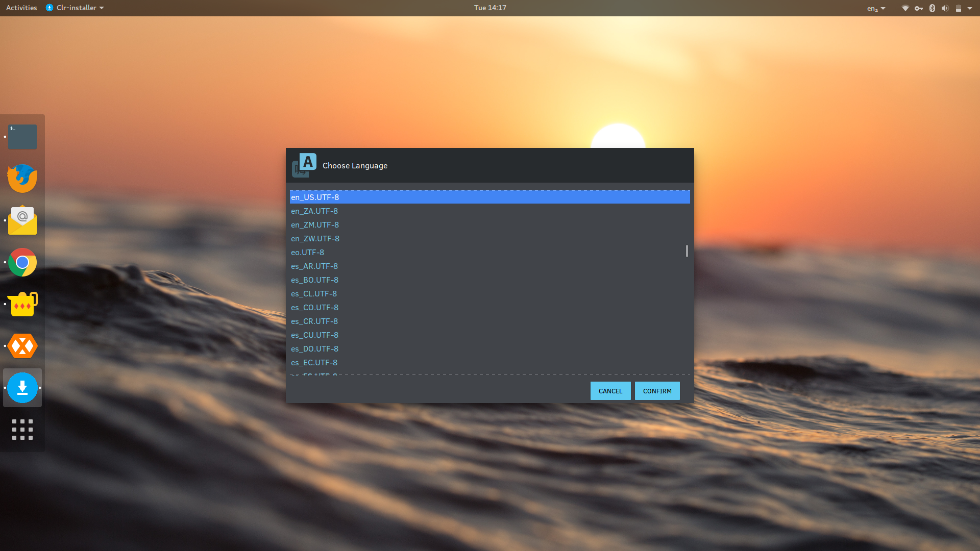Image resolution: width=980 pixels, height=551 pixels.
Task: Click the language list scrollbar handle
Action: coord(687,251)
